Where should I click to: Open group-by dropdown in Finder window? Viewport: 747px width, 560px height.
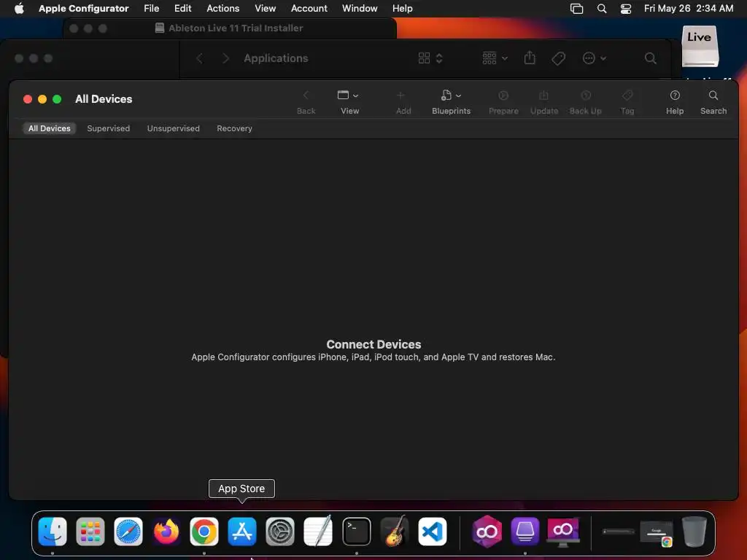495,58
